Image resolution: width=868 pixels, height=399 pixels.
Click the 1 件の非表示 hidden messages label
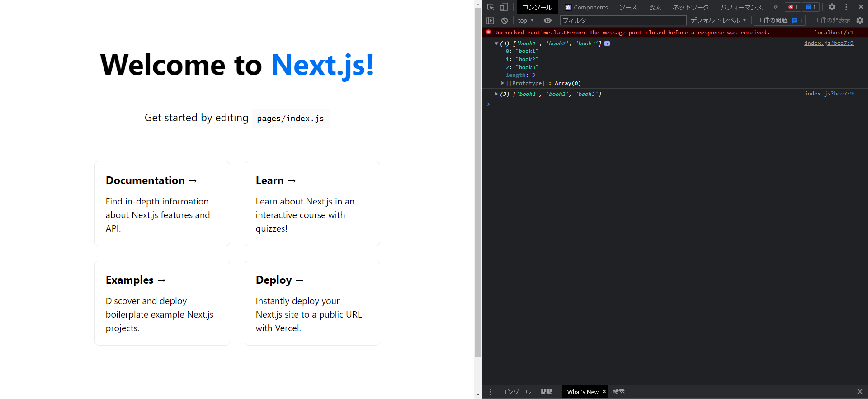[x=833, y=20]
